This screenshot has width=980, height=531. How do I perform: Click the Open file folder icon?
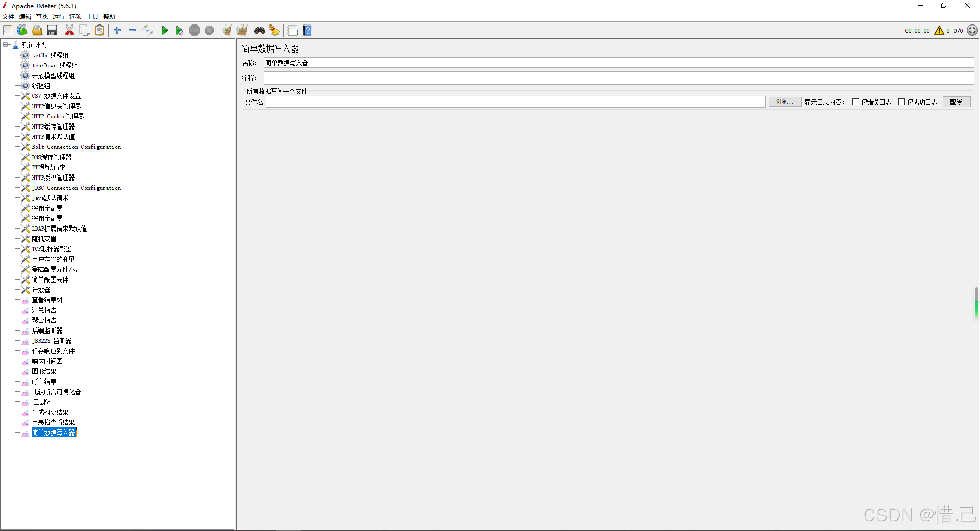pos(37,31)
